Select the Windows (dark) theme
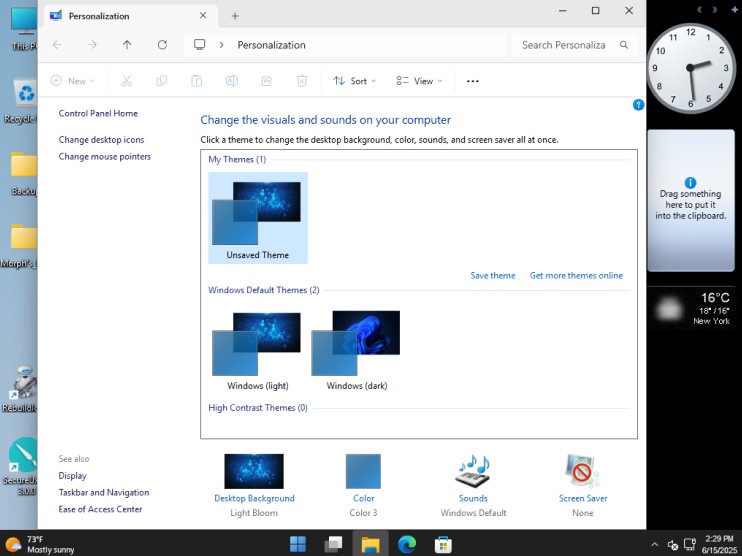Viewport: 742px width, 556px height. [357, 350]
